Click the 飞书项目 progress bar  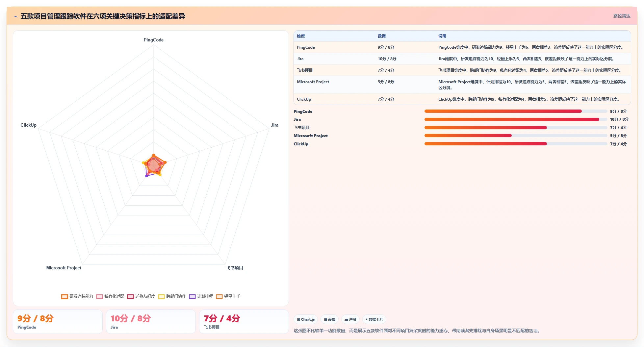pos(516,128)
